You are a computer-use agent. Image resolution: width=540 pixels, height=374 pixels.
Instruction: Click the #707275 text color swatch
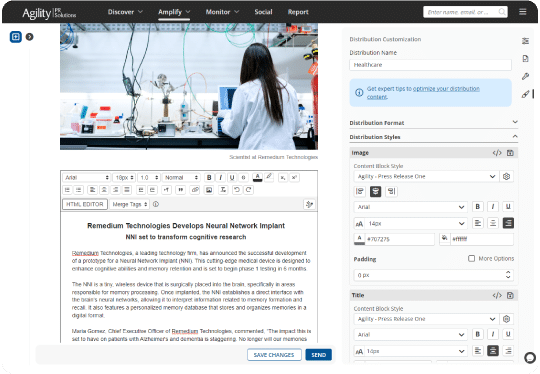pyautogui.click(x=359, y=239)
